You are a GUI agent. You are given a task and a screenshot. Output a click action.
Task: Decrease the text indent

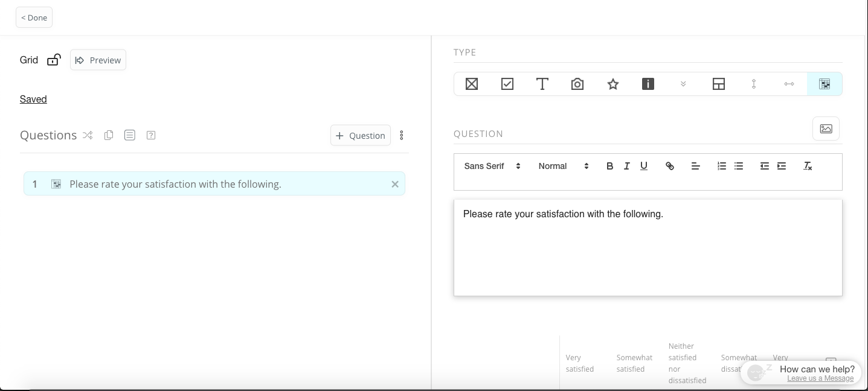[765, 166]
